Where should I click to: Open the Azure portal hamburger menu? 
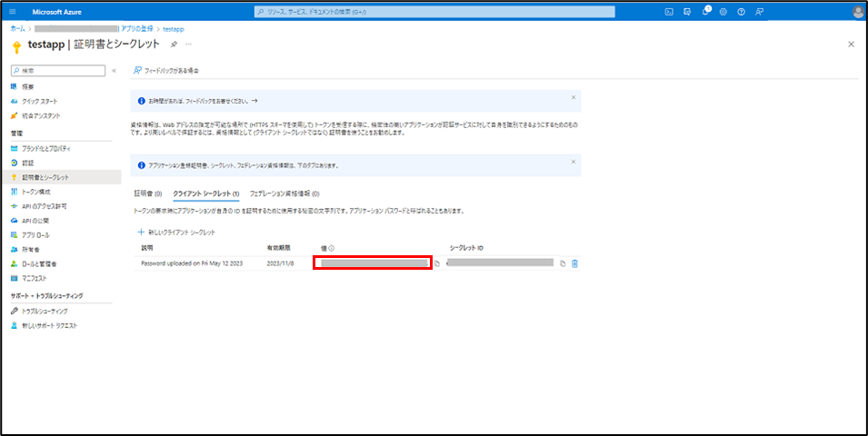point(14,12)
